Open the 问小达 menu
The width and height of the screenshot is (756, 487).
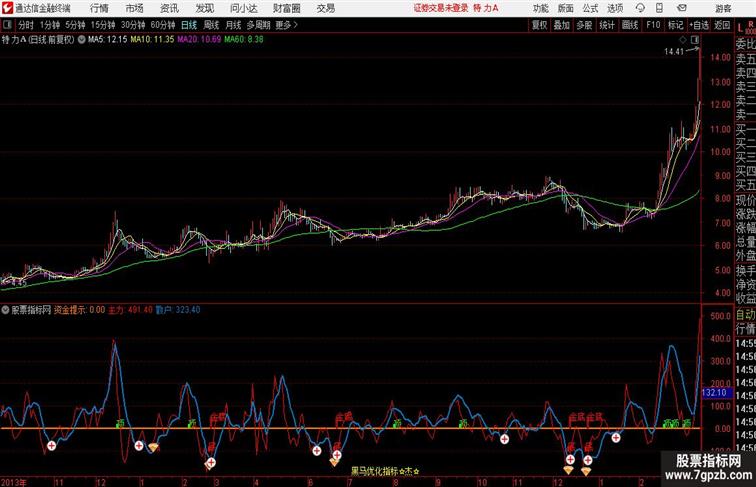243,8
